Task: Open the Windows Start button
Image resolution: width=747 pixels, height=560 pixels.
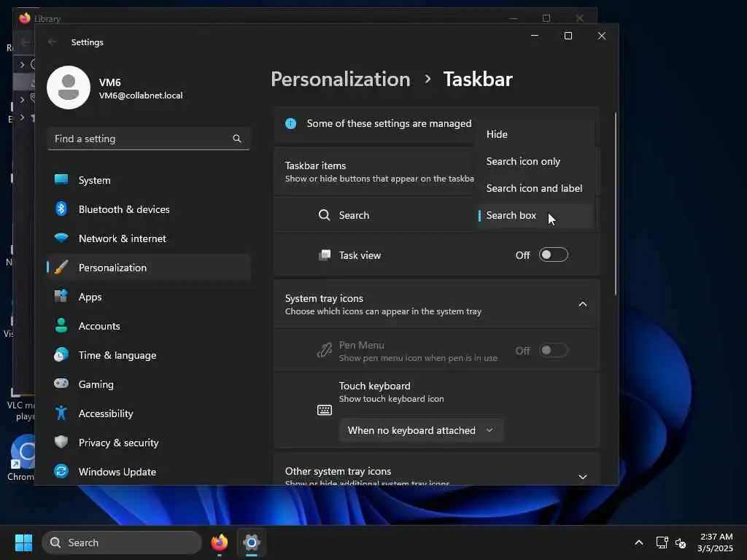Action: click(x=23, y=542)
